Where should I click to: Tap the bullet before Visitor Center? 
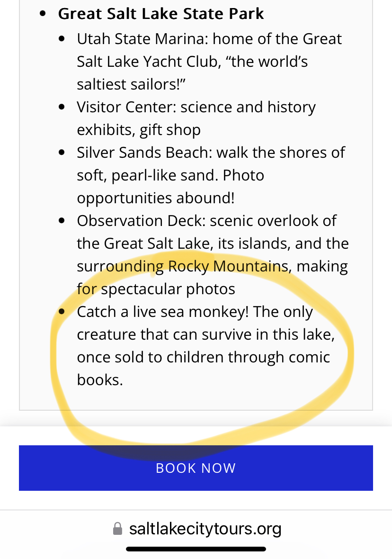[x=62, y=107]
